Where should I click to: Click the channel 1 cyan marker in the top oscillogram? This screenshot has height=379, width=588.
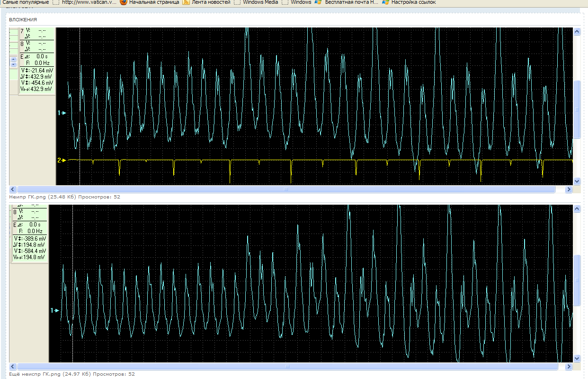[x=62, y=113]
